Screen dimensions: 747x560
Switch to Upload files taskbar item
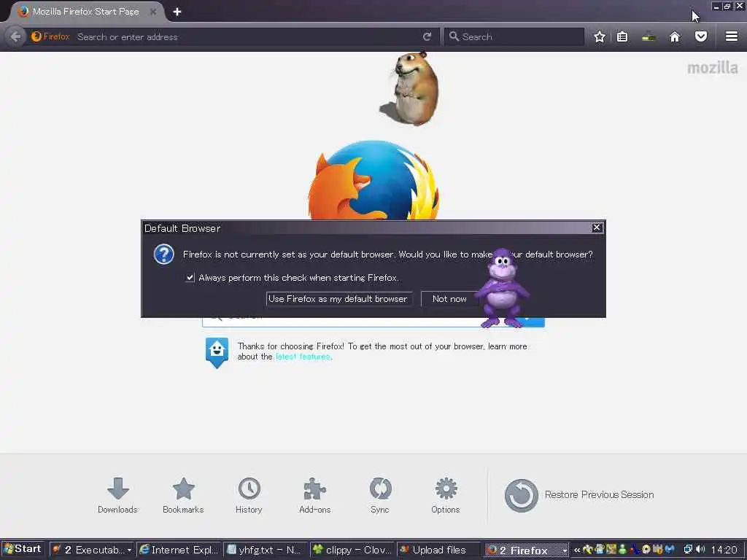[x=438, y=550]
